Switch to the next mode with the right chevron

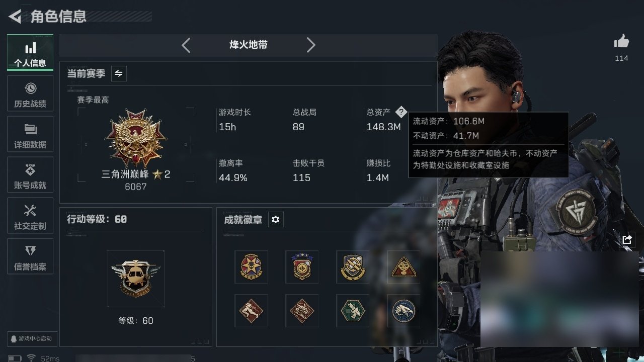pyautogui.click(x=311, y=45)
